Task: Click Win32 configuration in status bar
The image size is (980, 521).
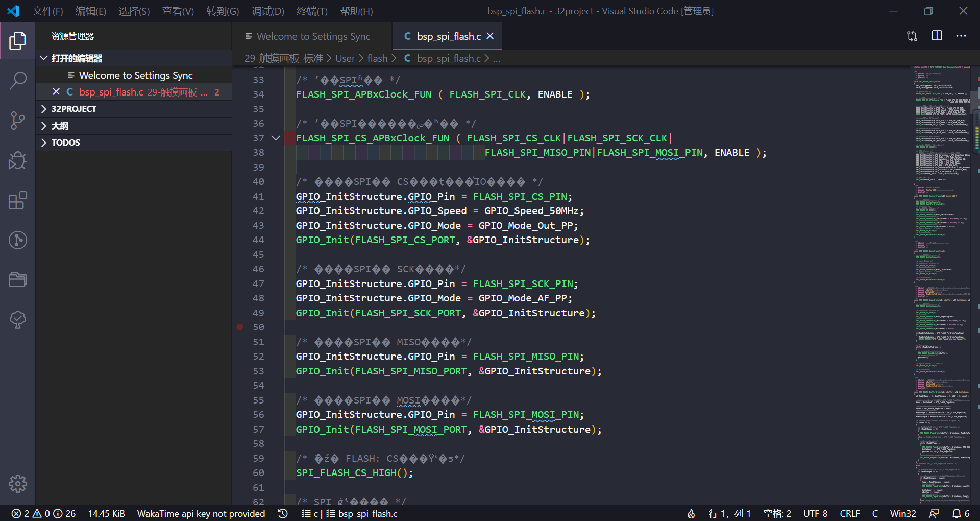Action: (903, 513)
